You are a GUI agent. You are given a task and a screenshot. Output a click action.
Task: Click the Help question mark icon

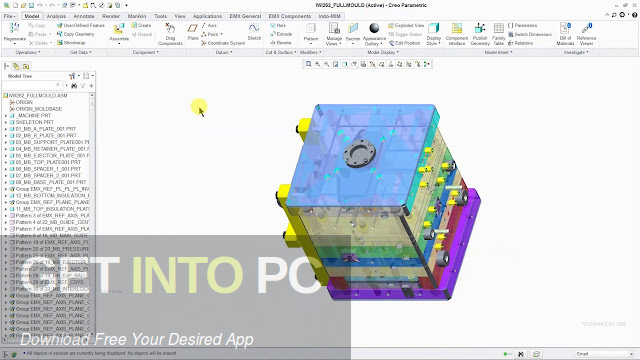[x=635, y=15]
